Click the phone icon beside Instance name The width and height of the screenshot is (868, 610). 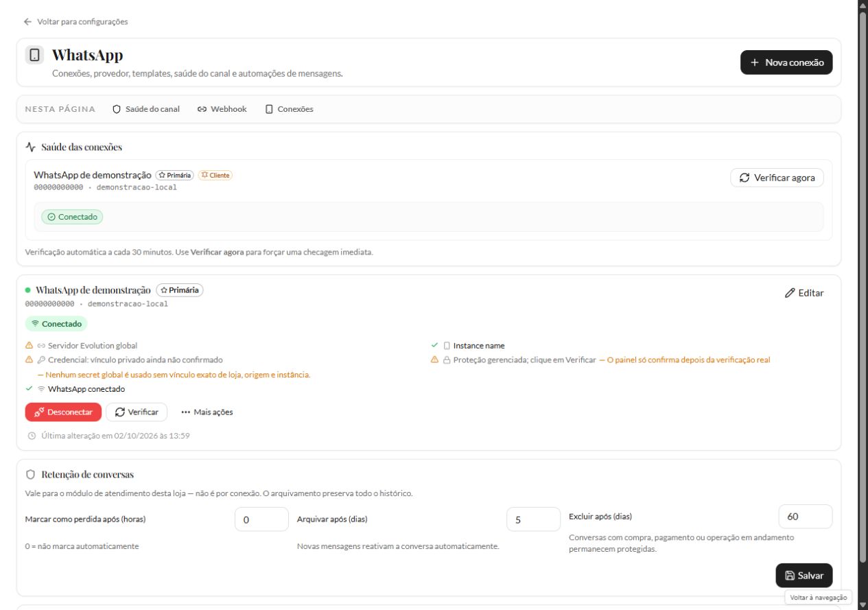point(446,346)
